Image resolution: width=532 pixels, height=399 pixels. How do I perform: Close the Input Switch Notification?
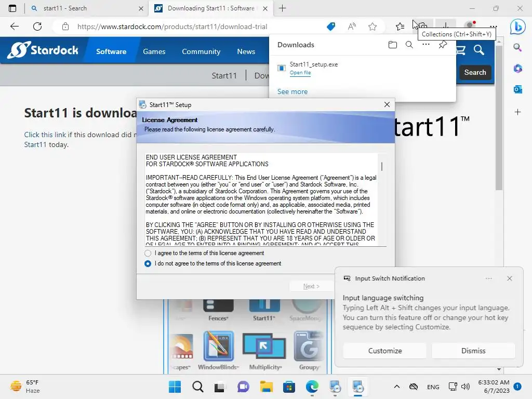[x=509, y=278]
